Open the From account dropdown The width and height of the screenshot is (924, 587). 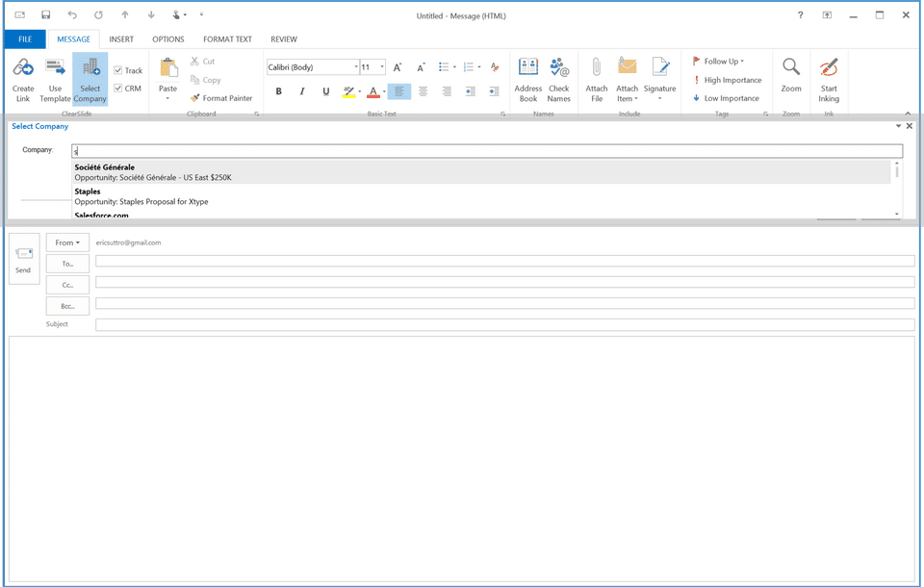[67, 242]
